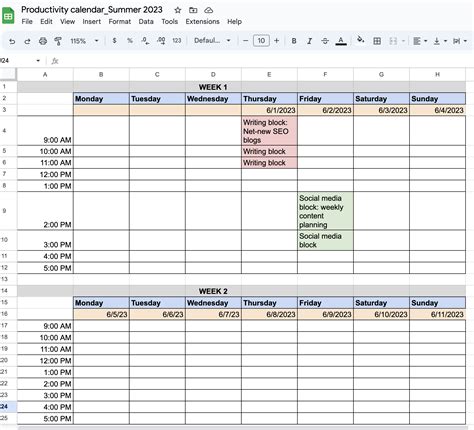The image size is (474, 430).
Task: Toggle italic formatting
Action: point(309,41)
